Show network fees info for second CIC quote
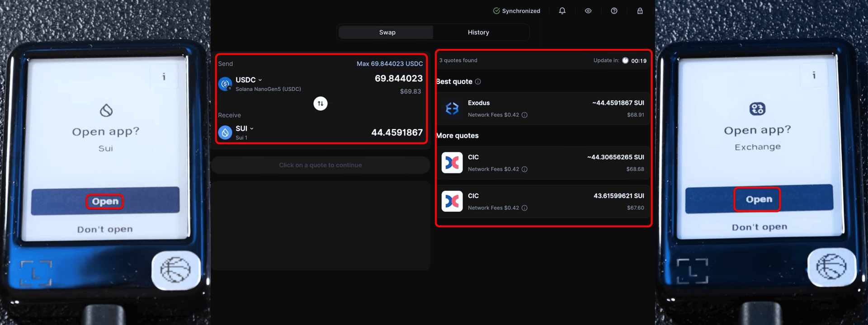The width and height of the screenshot is (868, 325). pos(524,208)
